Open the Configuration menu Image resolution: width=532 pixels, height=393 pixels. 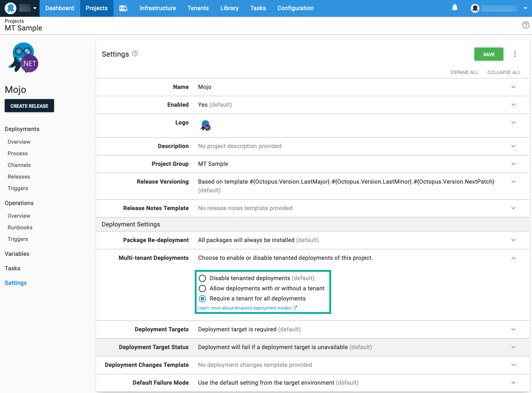(296, 8)
